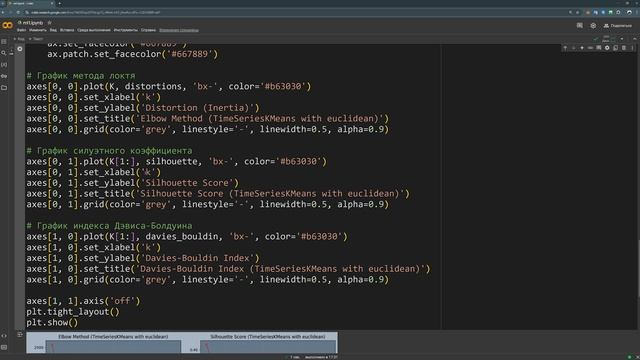640x360 pixels.
Task: Delete cell with the trash icon
Action: 624,48
